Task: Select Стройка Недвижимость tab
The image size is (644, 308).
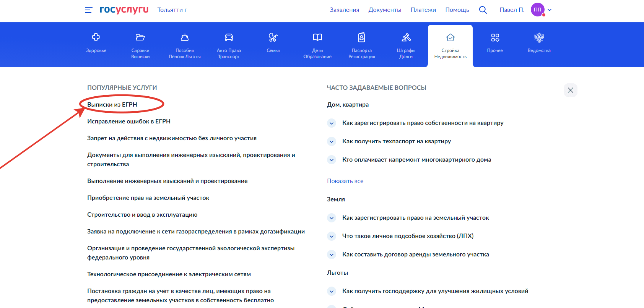Action: 450,46
